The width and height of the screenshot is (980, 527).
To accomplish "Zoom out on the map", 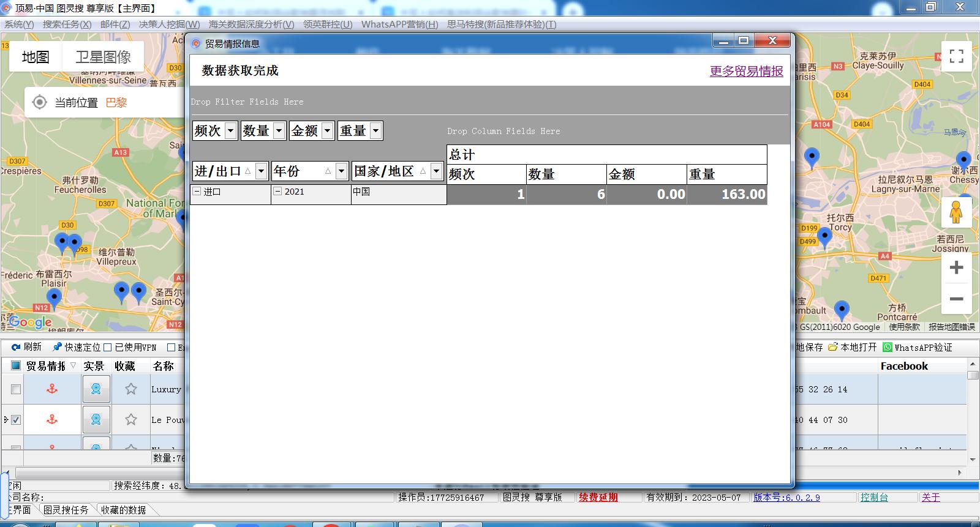I will pos(956,299).
